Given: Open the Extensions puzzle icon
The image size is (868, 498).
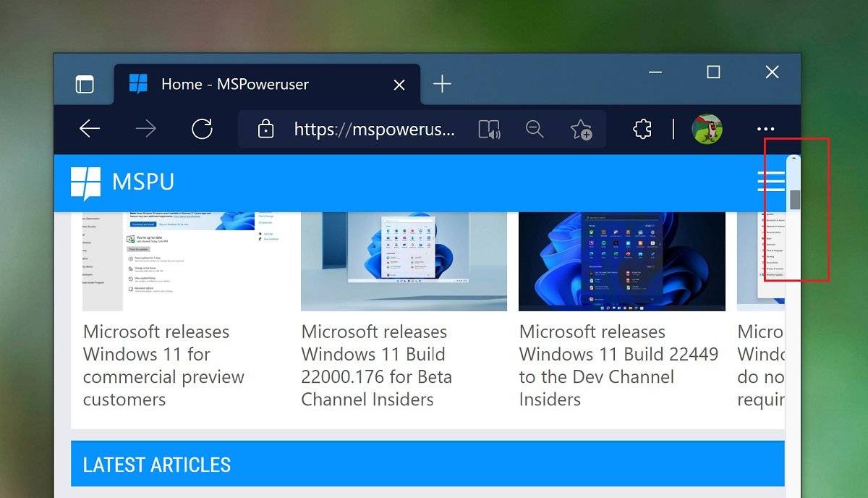Looking at the screenshot, I should coord(642,129).
